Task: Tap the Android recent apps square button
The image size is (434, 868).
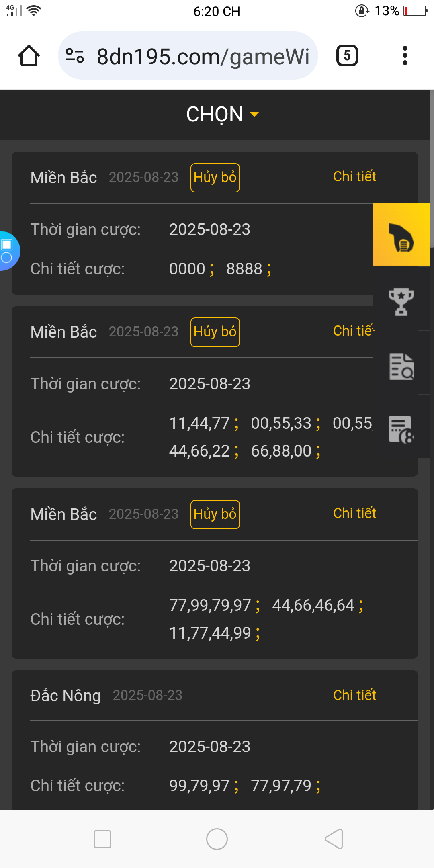Action: click(102, 839)
